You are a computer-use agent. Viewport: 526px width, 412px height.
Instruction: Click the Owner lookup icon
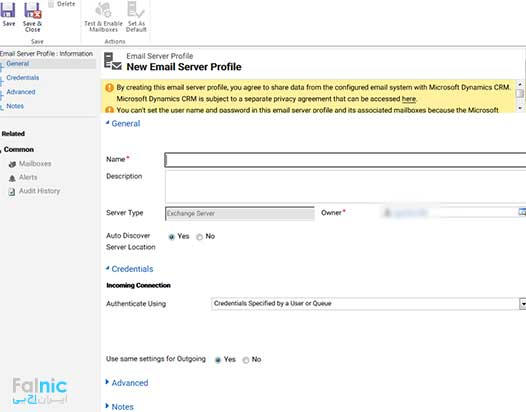pos(522,212)
